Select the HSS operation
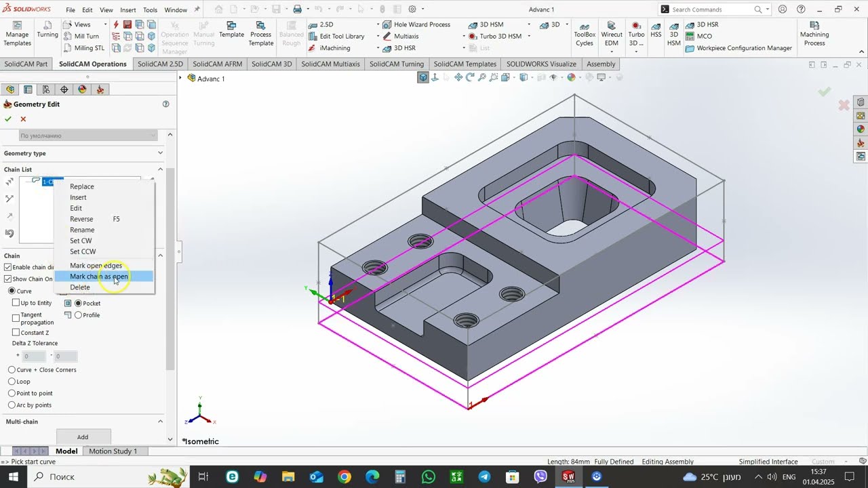The height and width of the screenshot is (488, 868). [x=656, y=30]
